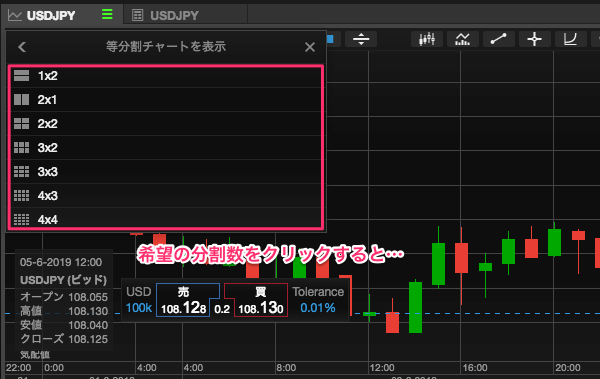Click the 3x2 layout grid icon
Image resolution: width=600 pixels, height=379 pixels.
click(21, 148)
